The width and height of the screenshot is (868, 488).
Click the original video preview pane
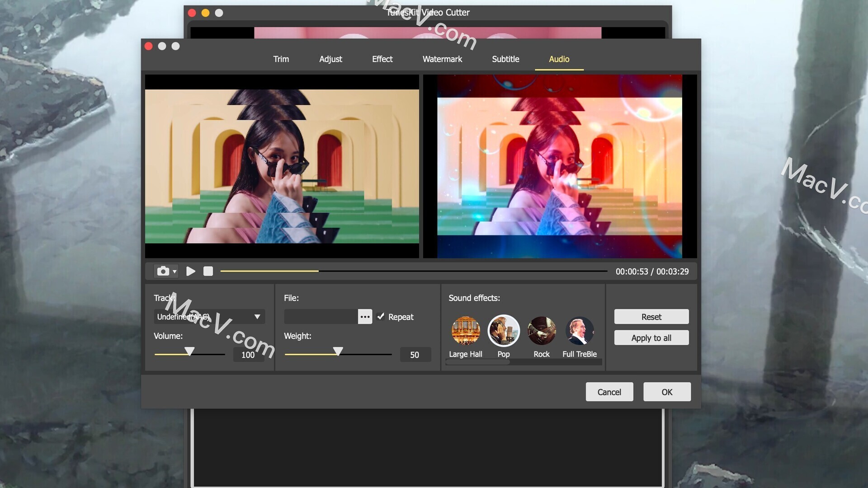(282, 166)
